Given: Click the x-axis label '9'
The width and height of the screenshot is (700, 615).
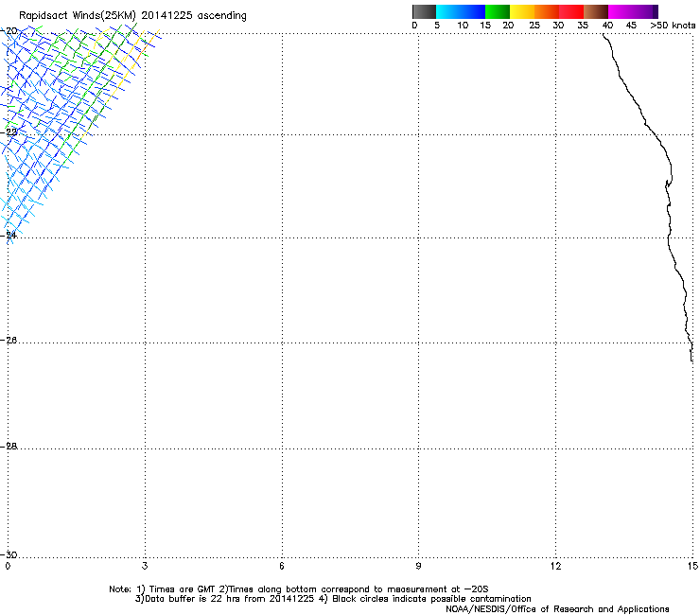Looking at the screenshot, I should click(x=418, y=567).
